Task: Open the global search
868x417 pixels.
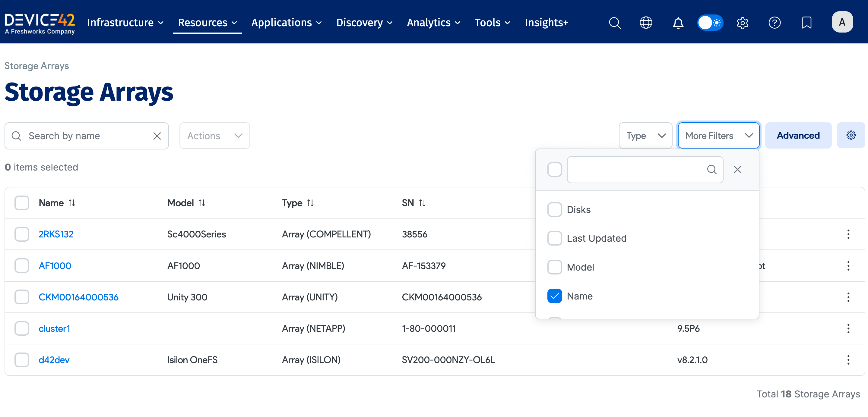Action: 615,23
